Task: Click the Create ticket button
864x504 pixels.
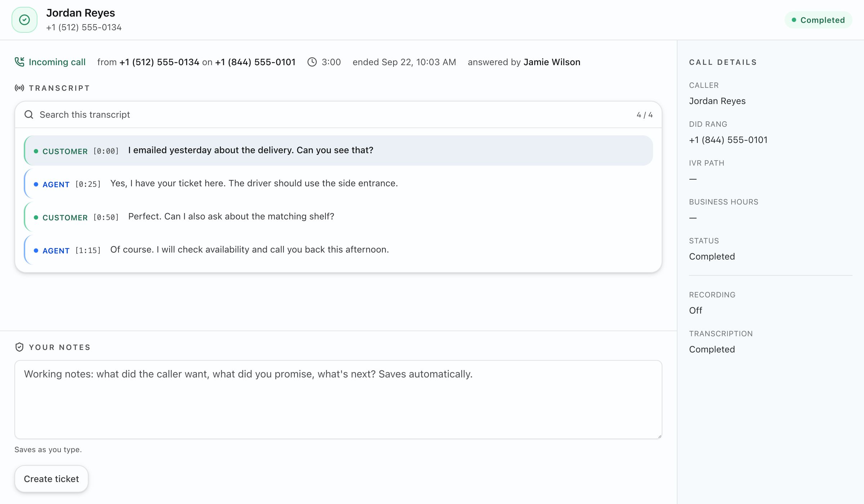Action: (51, 479)
